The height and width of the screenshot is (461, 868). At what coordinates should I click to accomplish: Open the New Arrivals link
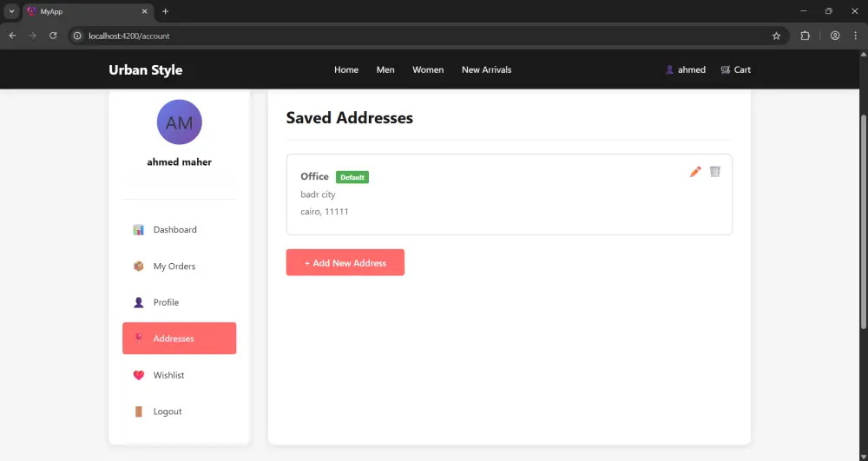click(x=487, y=69)
